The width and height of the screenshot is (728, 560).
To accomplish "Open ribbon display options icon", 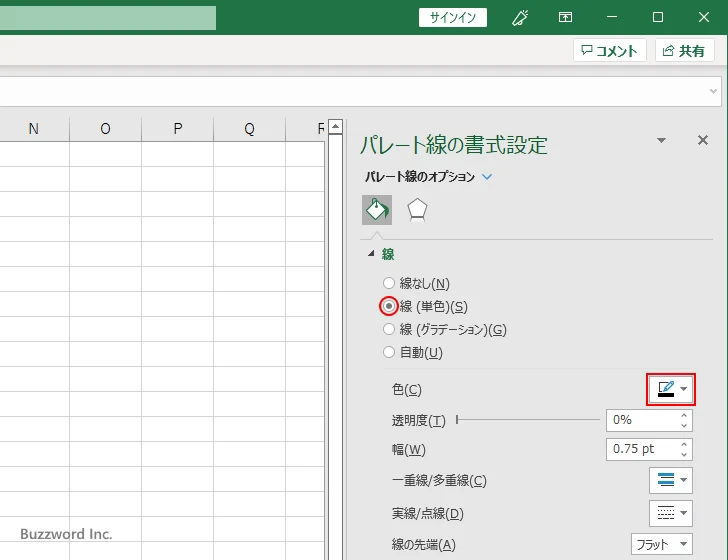I will (565, 18).
